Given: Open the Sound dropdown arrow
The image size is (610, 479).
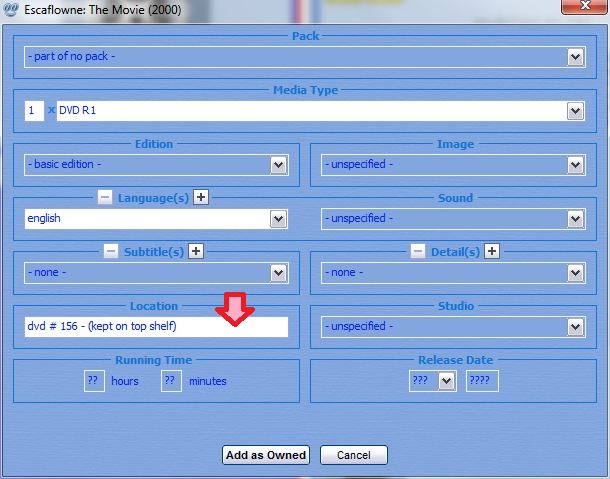Looking at the screenshot, I should [x=575, y=219].
